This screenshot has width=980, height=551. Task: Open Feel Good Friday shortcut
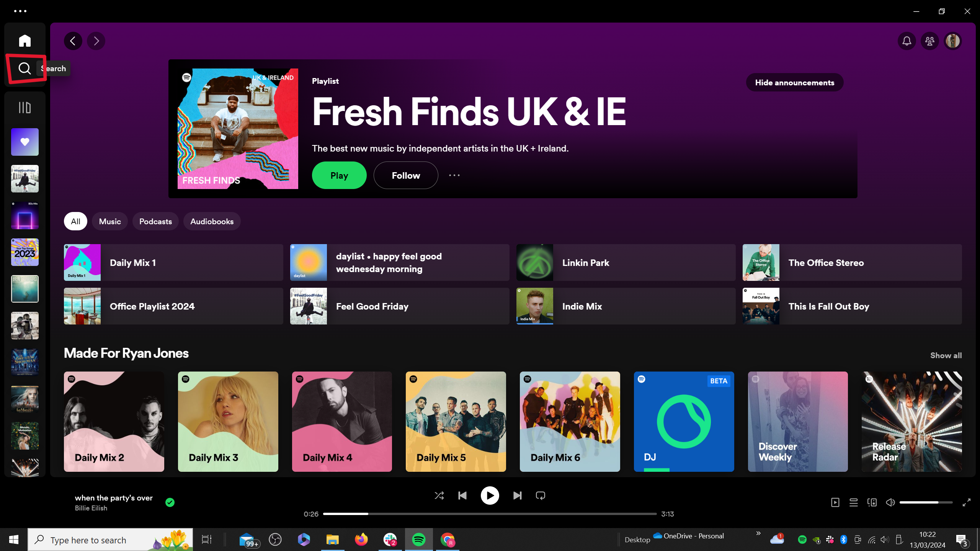pyautogui.click(x=400, y=306)
